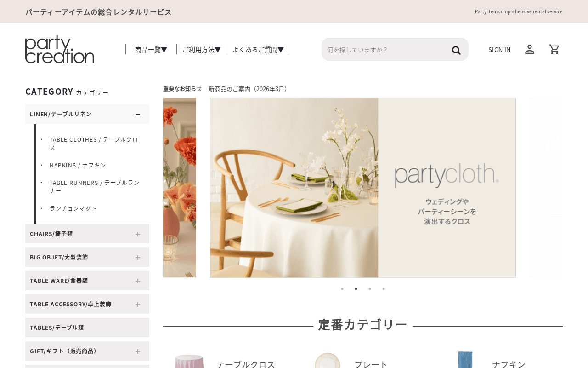Click the LINEN/テーブルリネン category header

(x=87, y=114)
